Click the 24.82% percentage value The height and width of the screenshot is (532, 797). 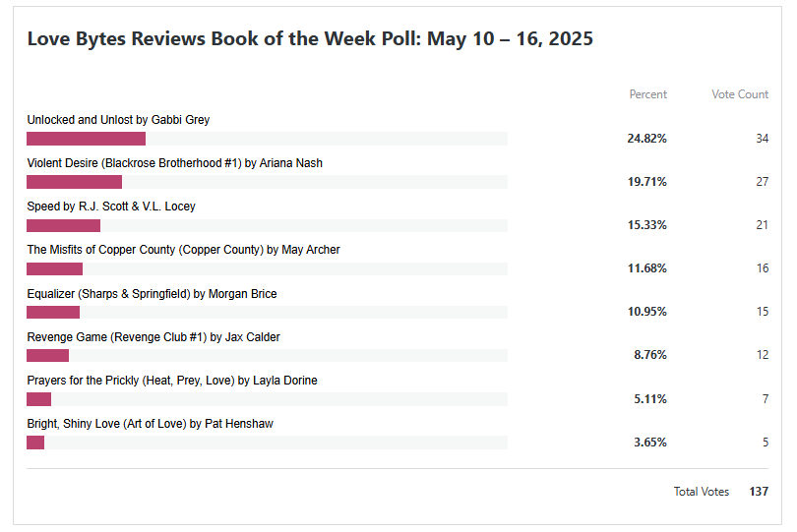646,139
